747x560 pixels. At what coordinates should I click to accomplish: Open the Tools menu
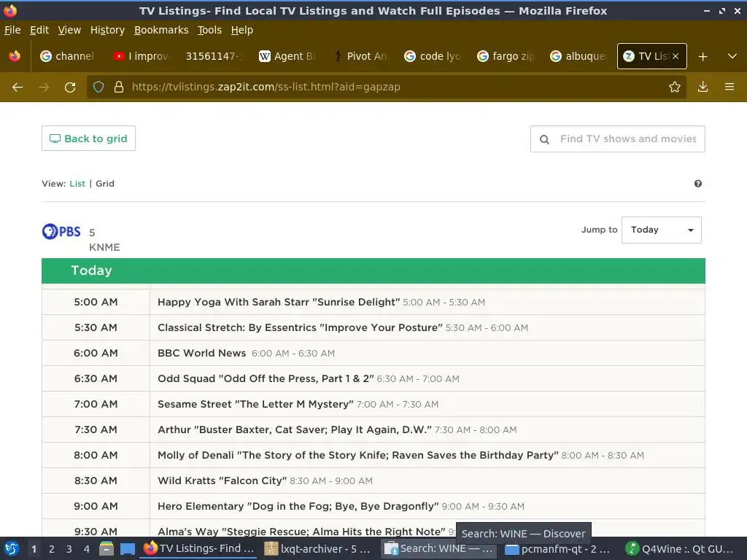point(209,30)
